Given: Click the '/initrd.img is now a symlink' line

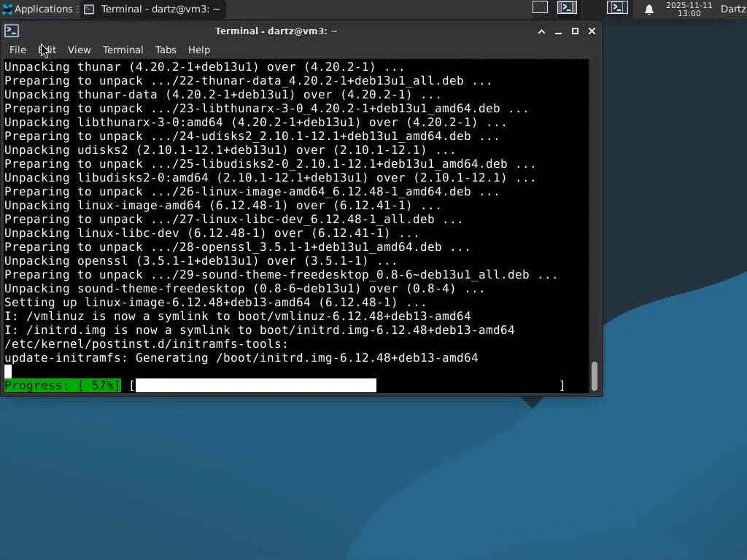Looking at the screenshot, I should coord(259,329).
